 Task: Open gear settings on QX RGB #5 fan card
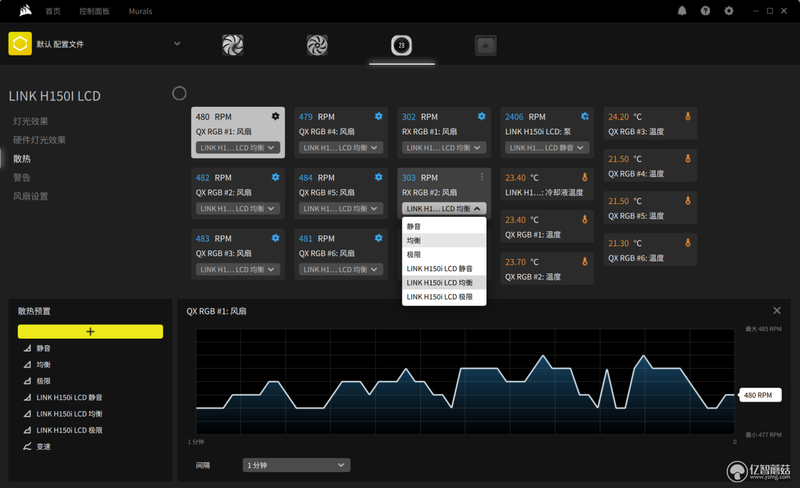point(379,177)
